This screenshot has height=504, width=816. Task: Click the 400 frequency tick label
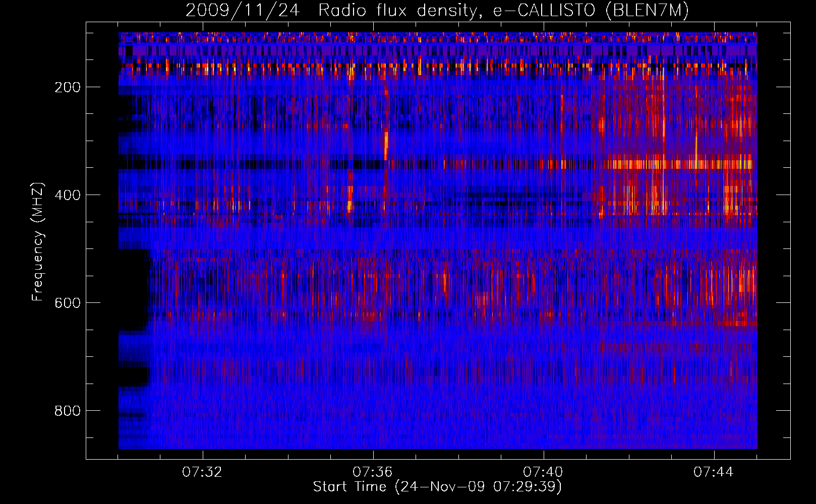tap(68, 195)
